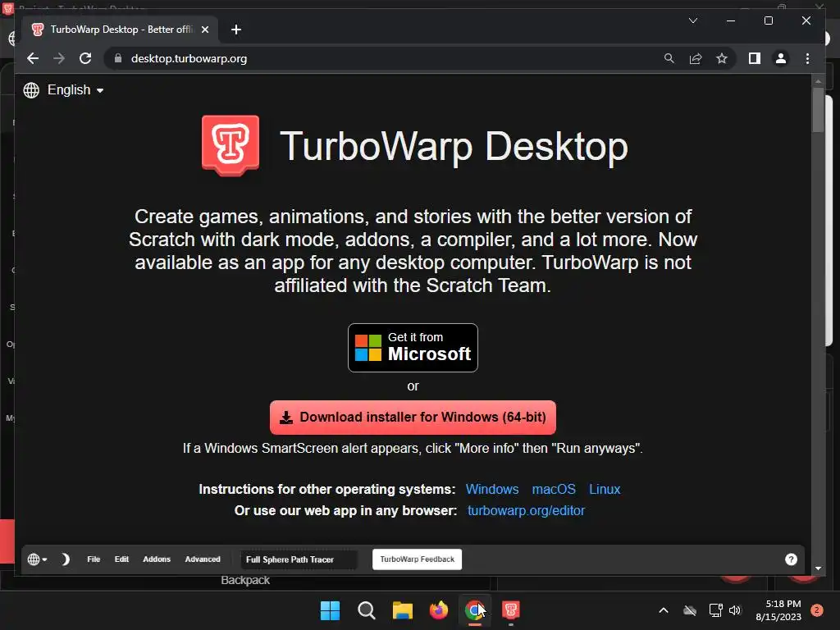Click the TurboWarp logo image
The width and height of the screenshot is (840, 630).
point(231,145)
